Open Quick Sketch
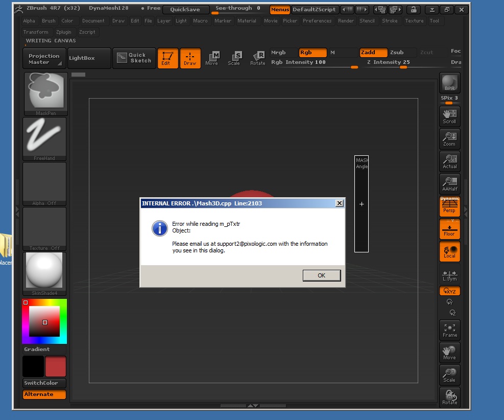Image resolution: width=504 pixels, height=420 pixels. [134, 58]
